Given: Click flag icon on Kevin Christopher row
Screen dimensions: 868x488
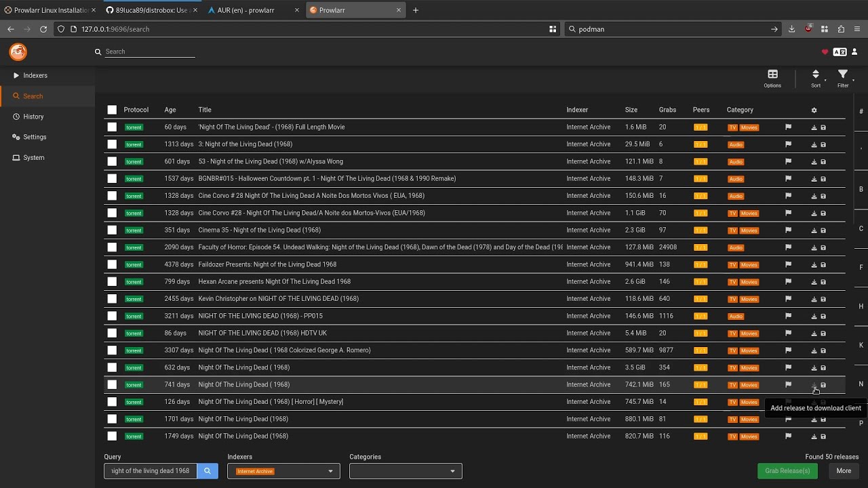Looking at the screenshot, I should click(788, 299).
